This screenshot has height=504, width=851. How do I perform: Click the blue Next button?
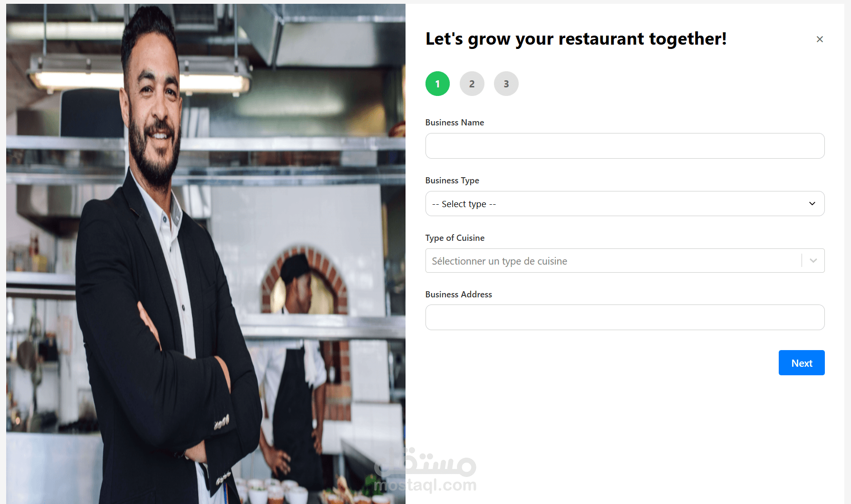point(802,363)
